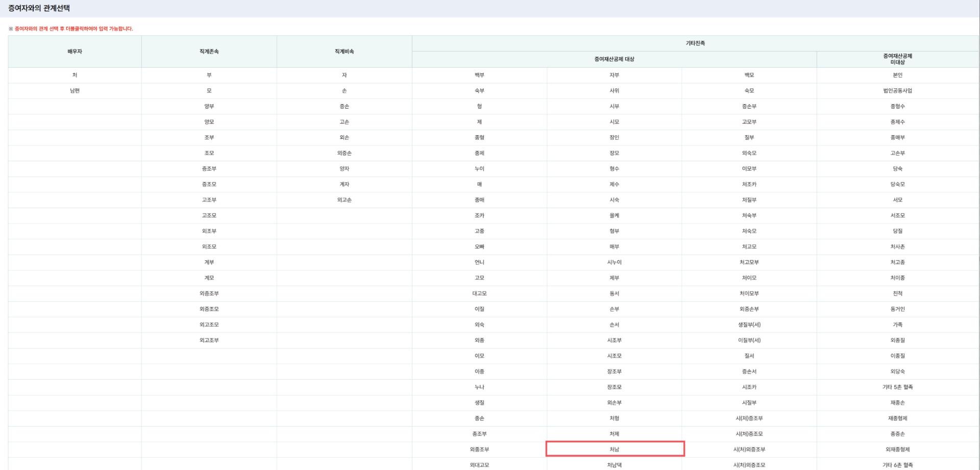Choose 계부 from the 직계존속 list

pyautogui.click(x=209, y=262)
